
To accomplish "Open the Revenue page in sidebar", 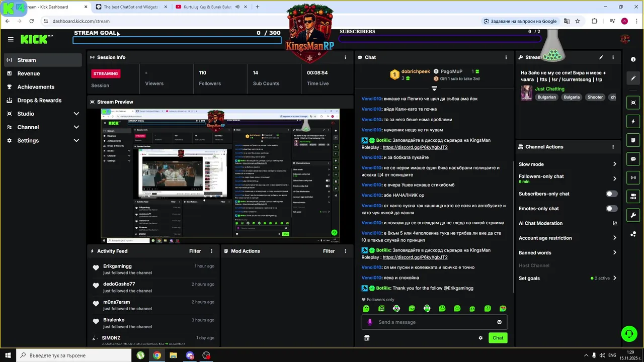I will (x=43, y=73).
